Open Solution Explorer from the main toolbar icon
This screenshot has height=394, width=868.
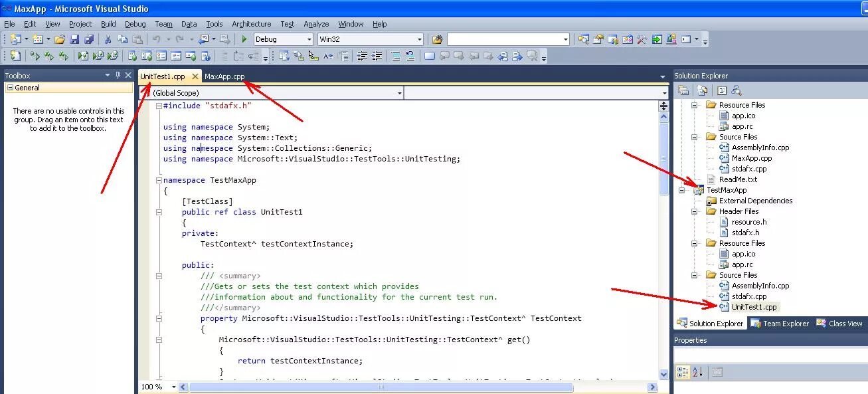[583, 39]
